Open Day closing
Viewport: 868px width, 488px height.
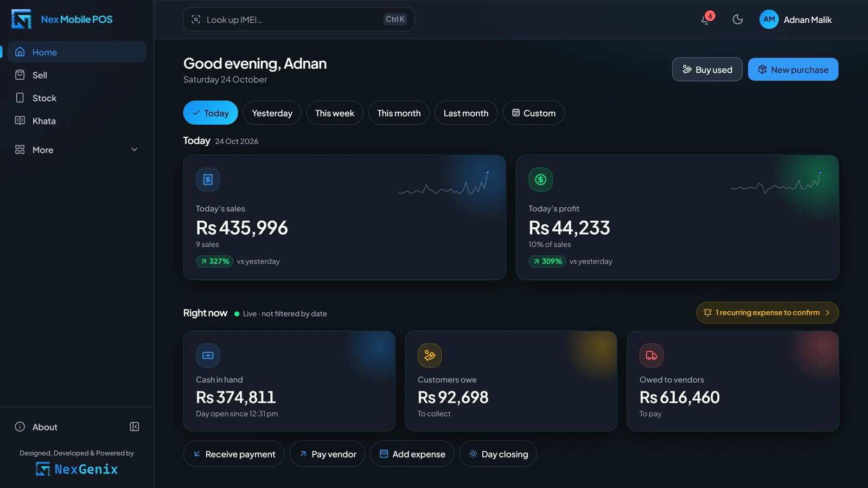[498, 454]
